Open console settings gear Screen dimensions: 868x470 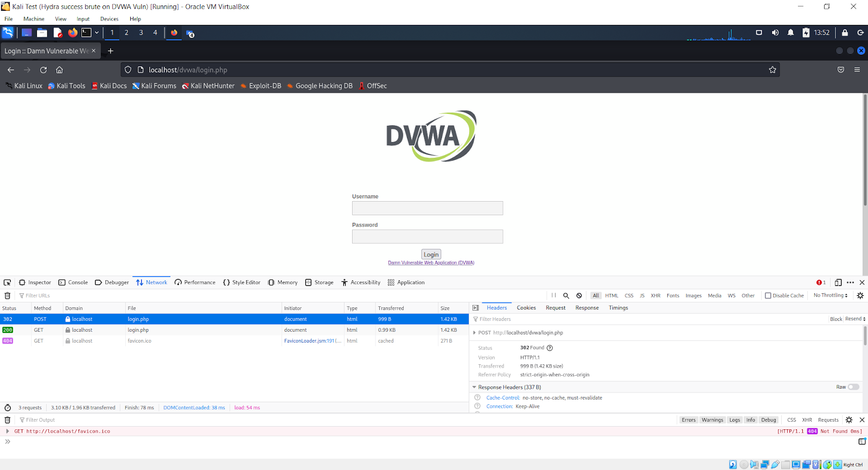click(849, 420)
